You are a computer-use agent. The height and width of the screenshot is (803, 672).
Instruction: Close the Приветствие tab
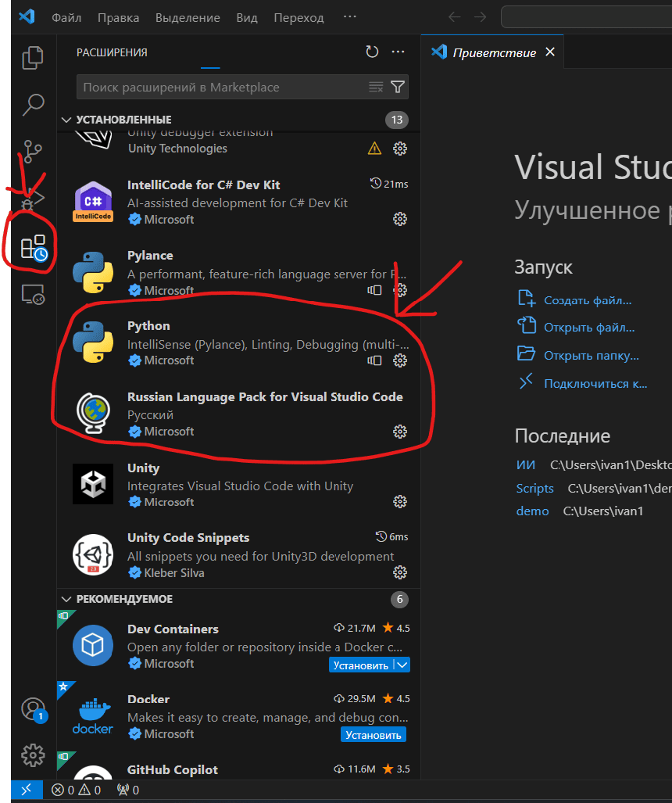(550, 52)
